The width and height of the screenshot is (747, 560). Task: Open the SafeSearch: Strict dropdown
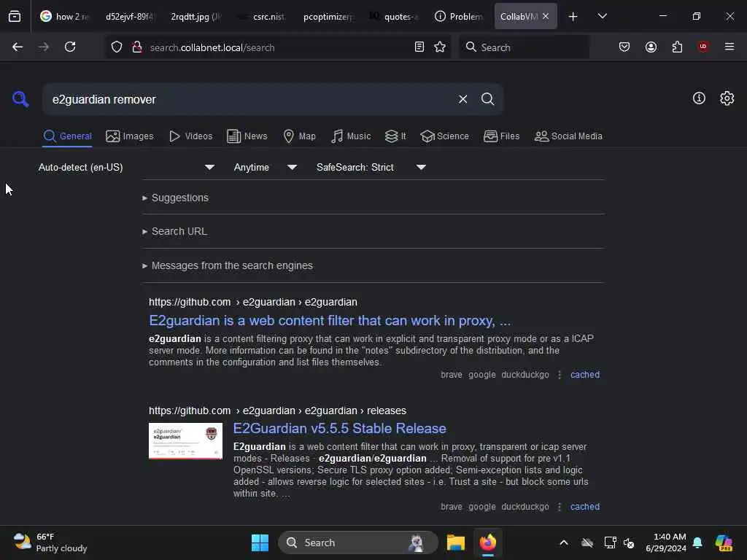(x=371, y=167)
